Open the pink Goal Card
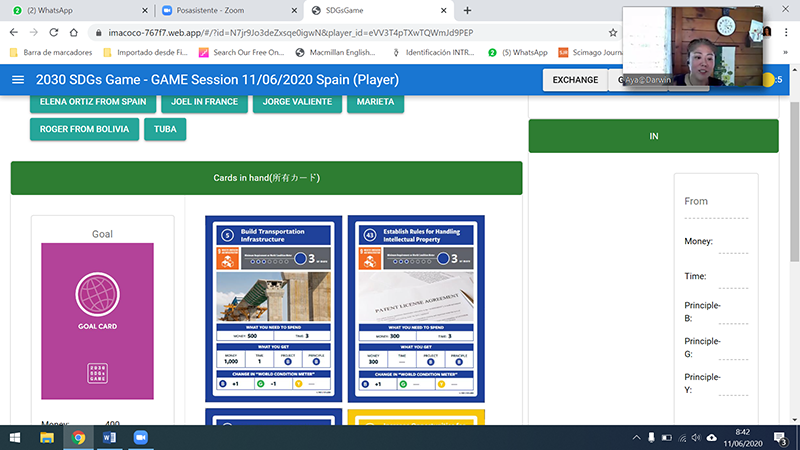Image resolution: width=800 pixels, height=450 pixels. [x=97, y=321]
